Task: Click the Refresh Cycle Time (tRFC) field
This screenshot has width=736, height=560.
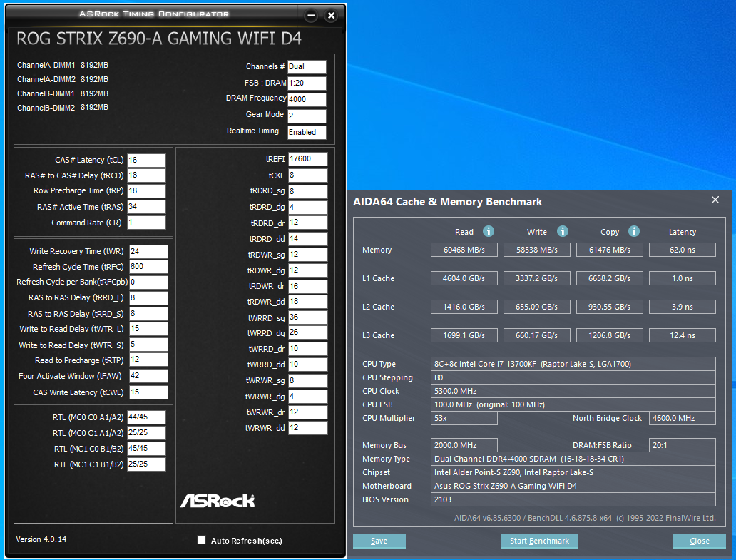Action: tap(148, 267)
